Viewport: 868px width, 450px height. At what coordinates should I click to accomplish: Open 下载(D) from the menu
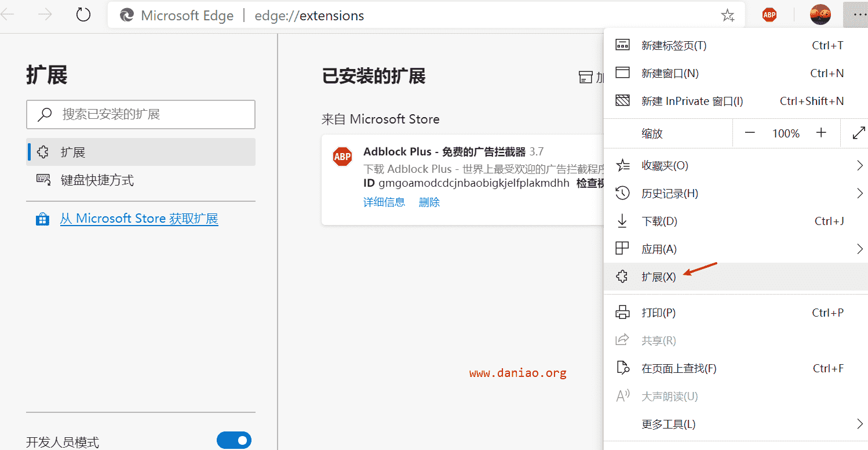[x=736, y=221]
